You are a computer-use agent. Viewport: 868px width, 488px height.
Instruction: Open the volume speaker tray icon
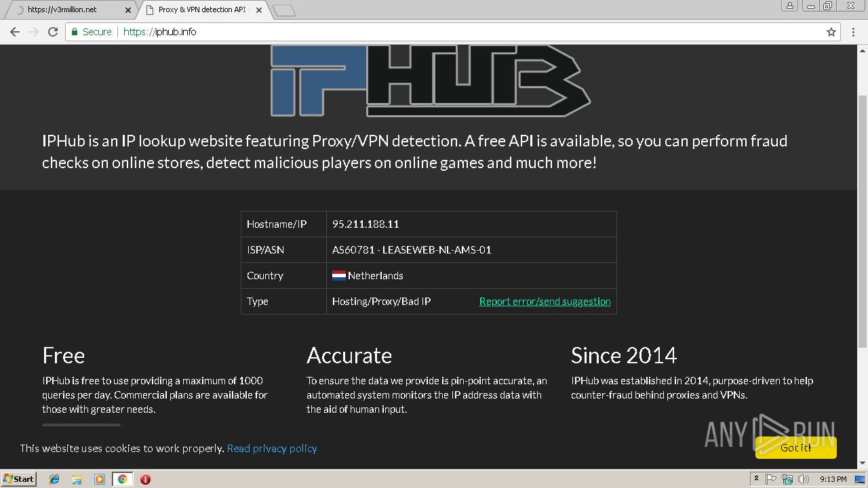(804, 479)
